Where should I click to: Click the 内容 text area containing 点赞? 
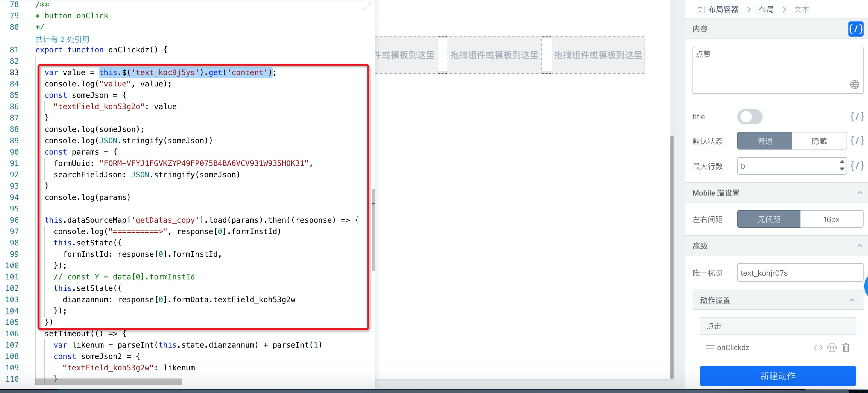(x=778, y=70)
